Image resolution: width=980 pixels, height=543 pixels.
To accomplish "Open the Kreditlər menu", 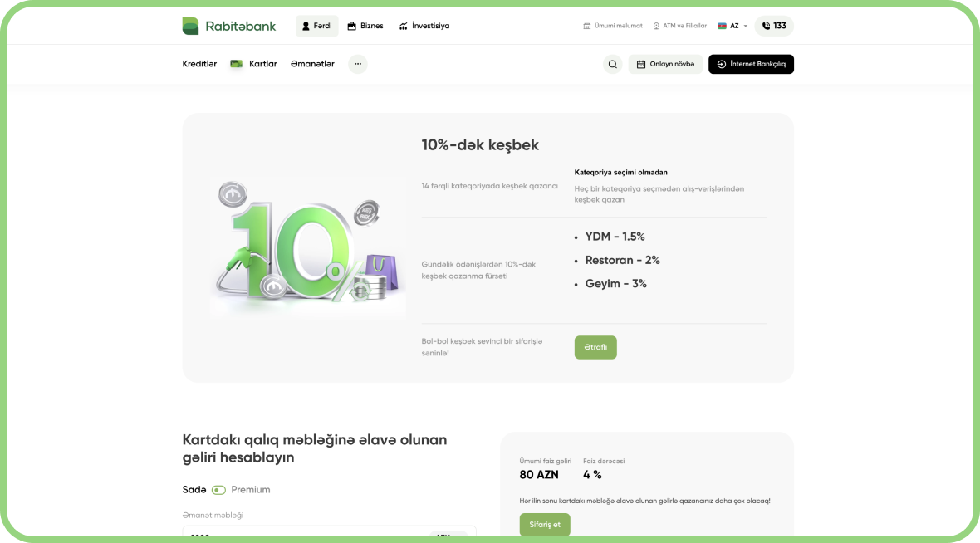I will (199, 64).
